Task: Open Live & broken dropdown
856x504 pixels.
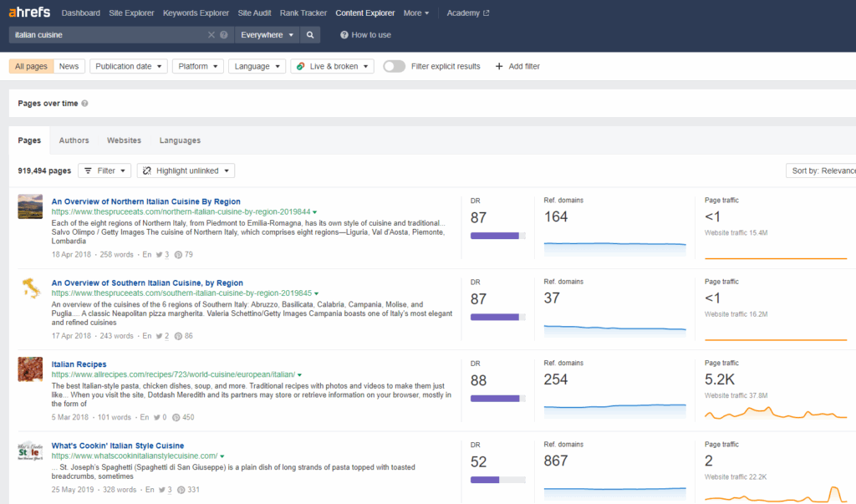Action: click(x=333, y=66)
